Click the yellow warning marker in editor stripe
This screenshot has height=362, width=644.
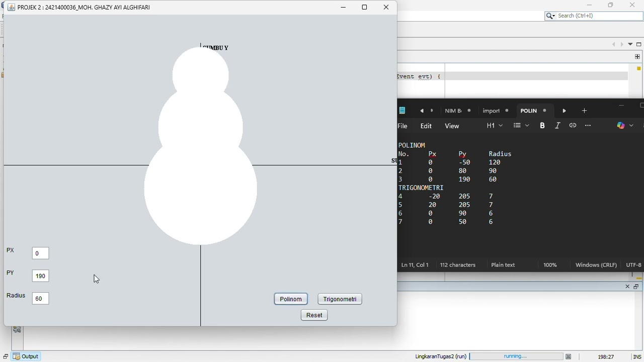coord(639,68)
